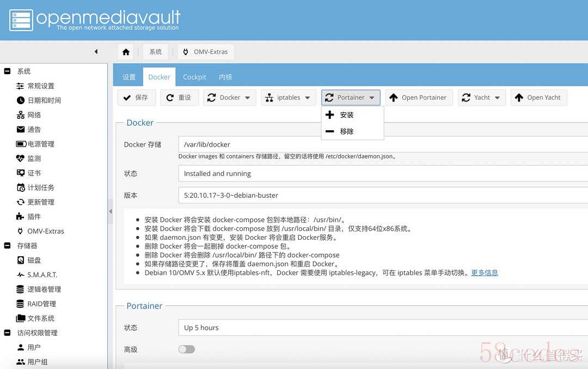Open 通告 envelope icon
This screenshot has height=369, width=588.
click(x=20, y=130)
